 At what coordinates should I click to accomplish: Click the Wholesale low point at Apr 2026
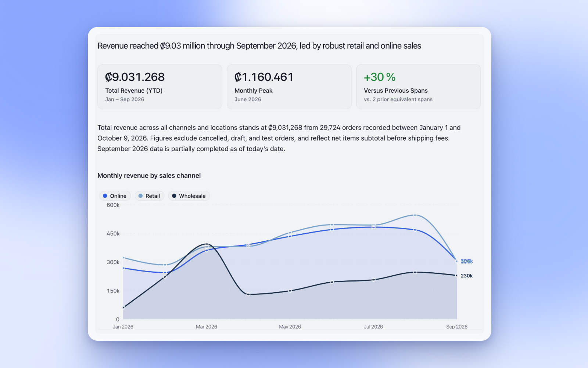[248, 294]
